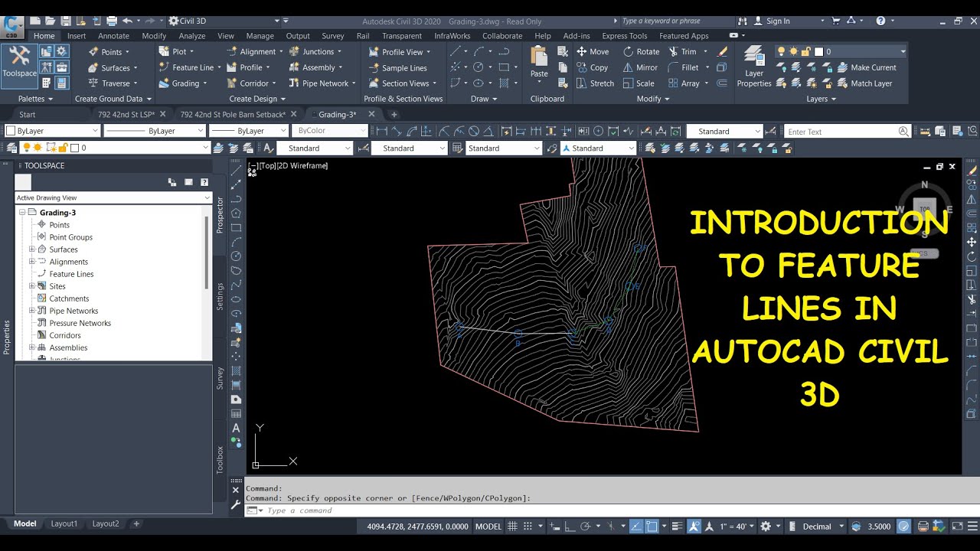Screen dimensions: 980x551
Task: Open Layer Properties manager
Action: 753,67
